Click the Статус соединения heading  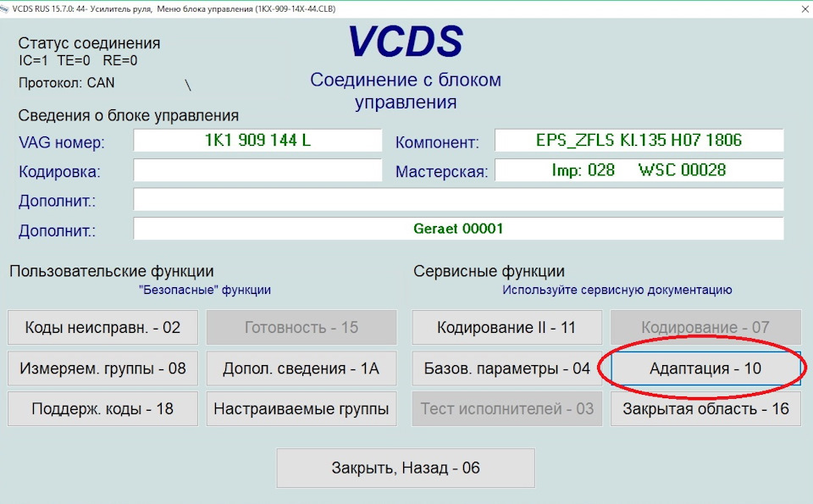click(89, 43)
